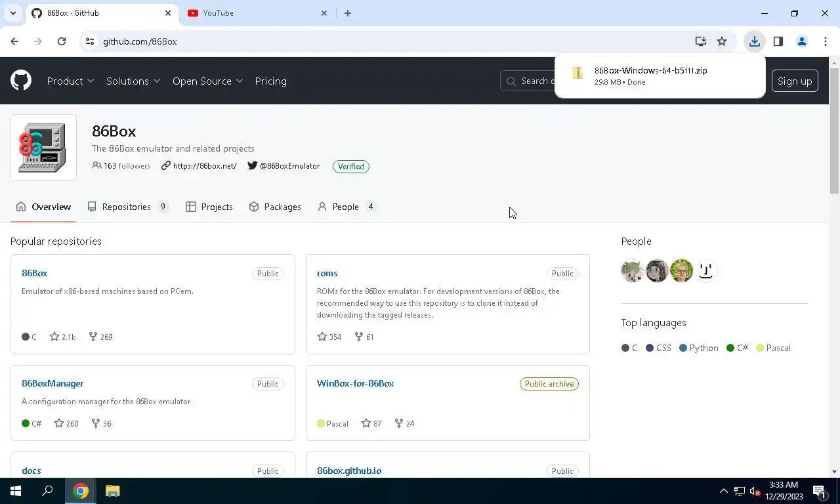This screenshot has width=840, height=504.
Task: Filter by C in Top languages
Action: point(629,348)
